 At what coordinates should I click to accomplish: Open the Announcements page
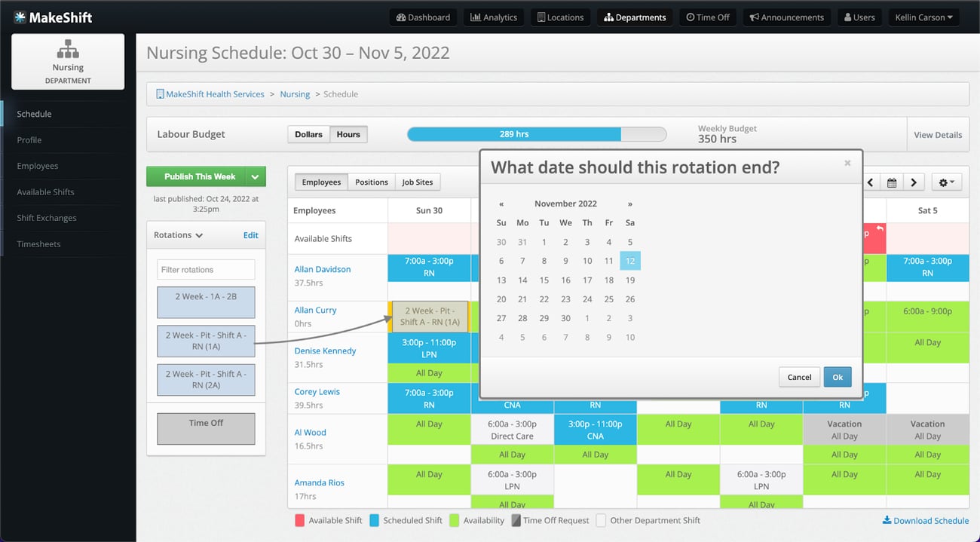(786, 17)
